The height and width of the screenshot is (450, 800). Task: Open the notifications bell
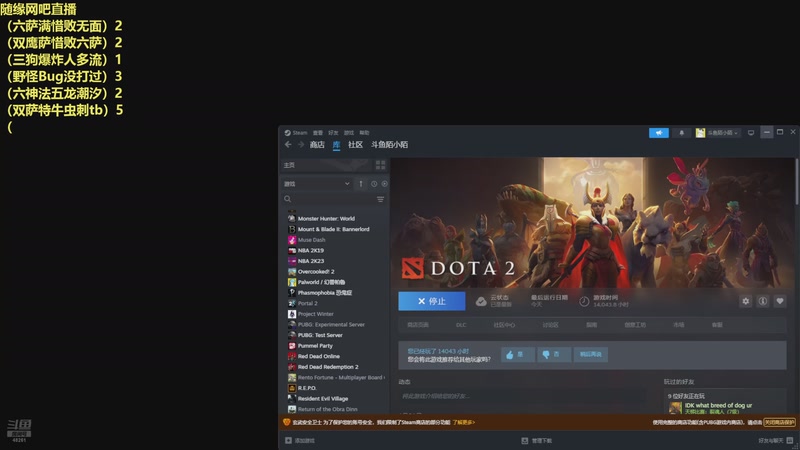point(682,133)
